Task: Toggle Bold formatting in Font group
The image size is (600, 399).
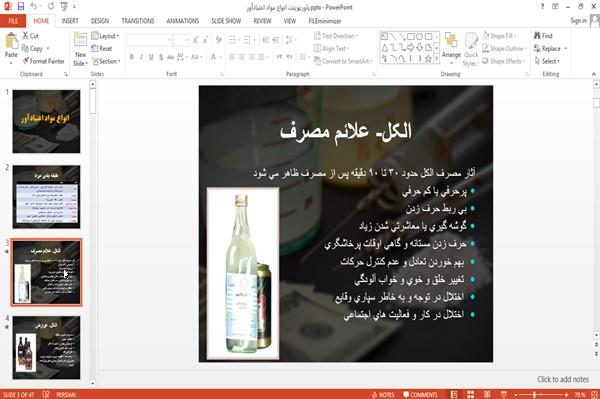Action: tap(131, 57)
